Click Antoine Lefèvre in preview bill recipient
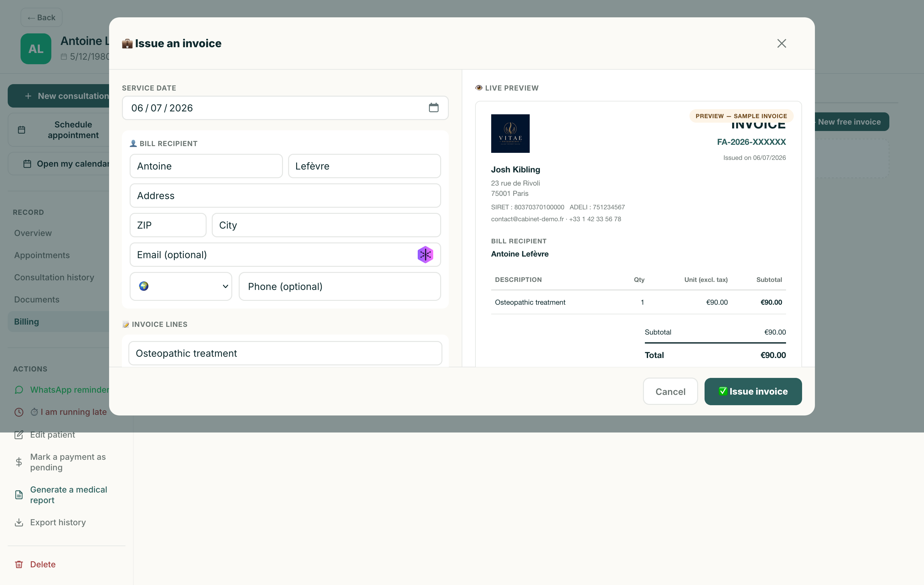Screen dimensions: 924x585 click(x=519, y=254)
